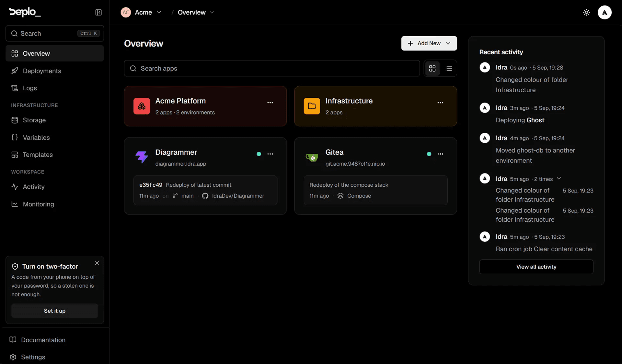
Task: Toggle light theme sun icon
Action: (586, 12)
